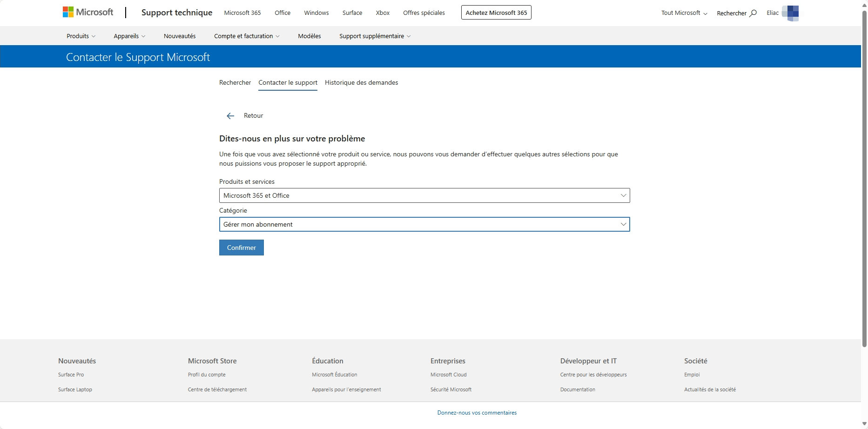This screenshot has width=868, height=429.
Task: Open Documentation footer link
Action: point(578,389)
